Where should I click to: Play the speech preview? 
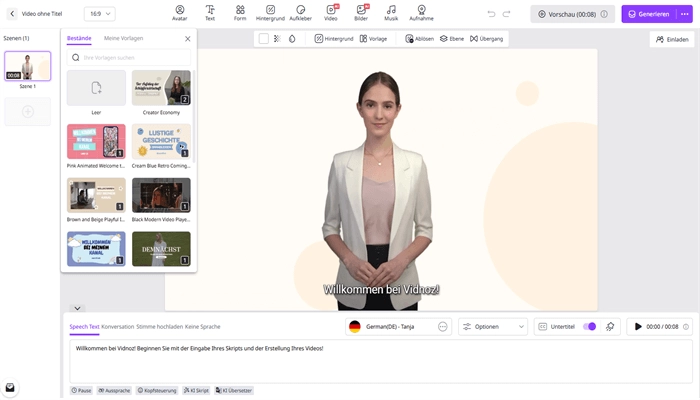tap(638, 327)
